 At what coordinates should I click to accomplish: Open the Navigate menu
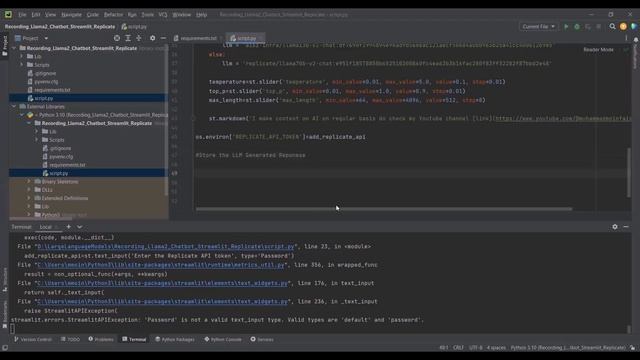pyautogui.click(x=71, y=15)
